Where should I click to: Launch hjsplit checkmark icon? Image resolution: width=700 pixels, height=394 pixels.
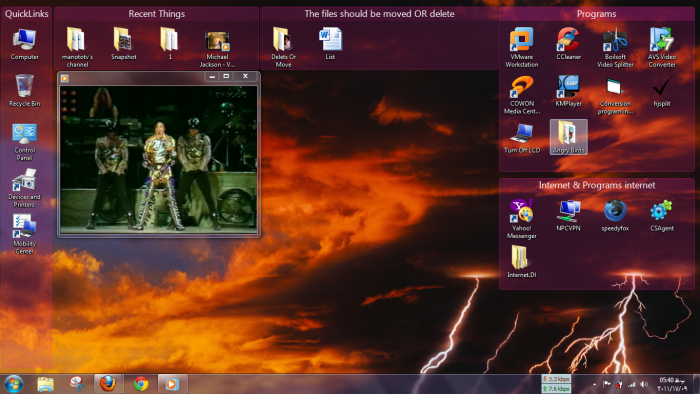[x=662, y=91]
